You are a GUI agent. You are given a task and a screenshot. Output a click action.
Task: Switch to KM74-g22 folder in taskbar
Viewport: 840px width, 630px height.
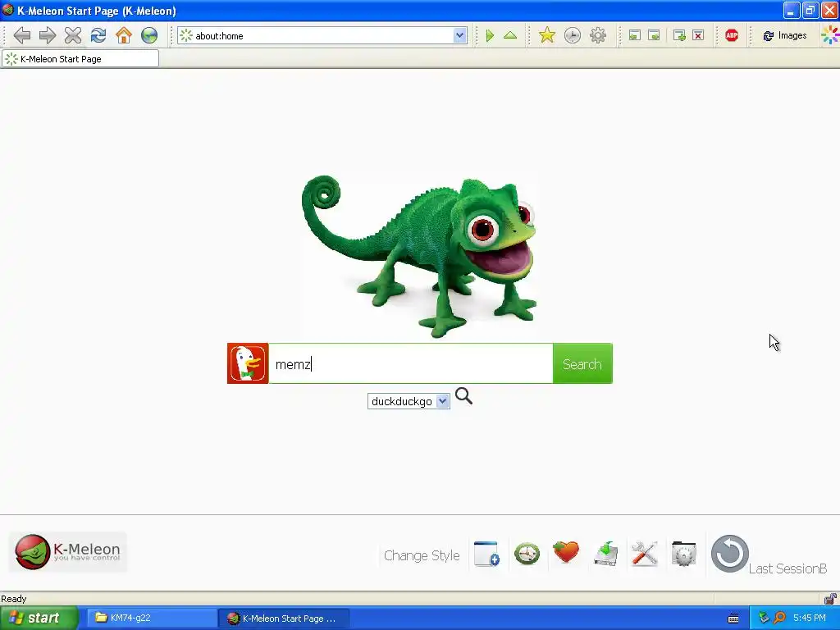pyautogui.click(x=151, y=618)
